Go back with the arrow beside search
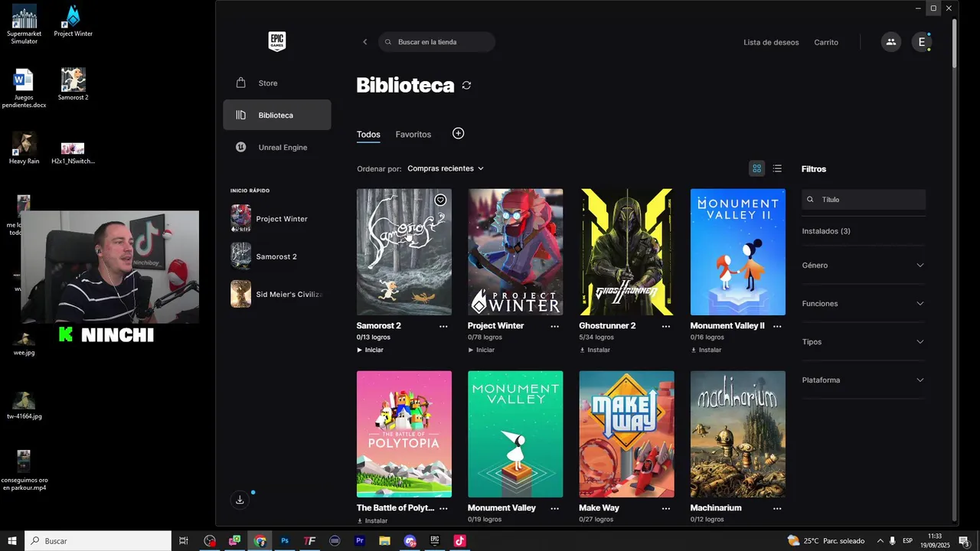980x551 pixels. coord(364,42)
